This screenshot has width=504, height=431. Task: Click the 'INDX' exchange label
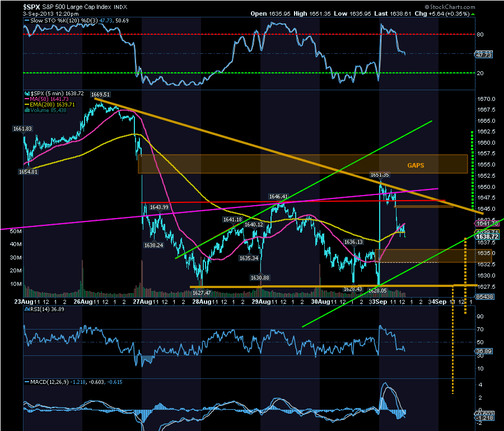pos(120,7)
